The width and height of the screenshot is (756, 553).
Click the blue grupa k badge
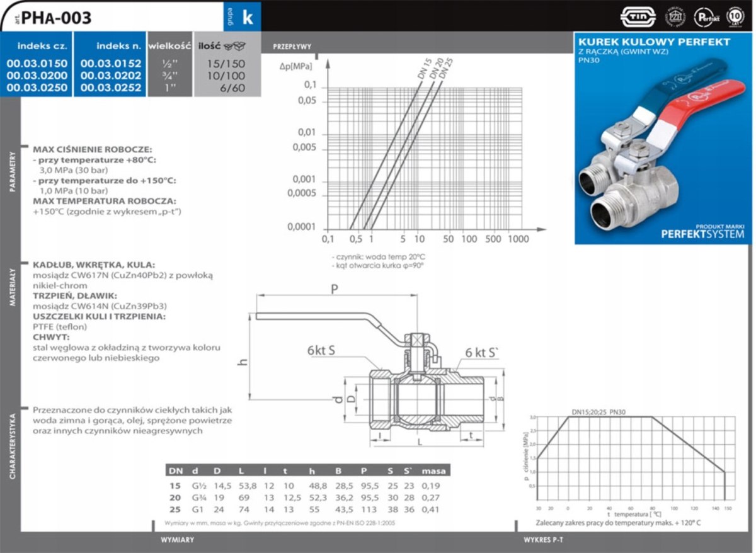[242, 16]
